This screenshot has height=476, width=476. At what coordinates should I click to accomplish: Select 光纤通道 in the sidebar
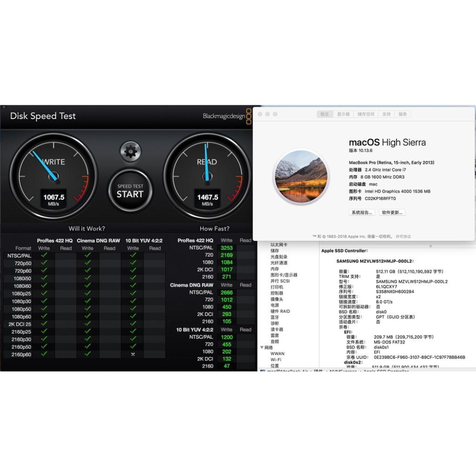[278, 263]
